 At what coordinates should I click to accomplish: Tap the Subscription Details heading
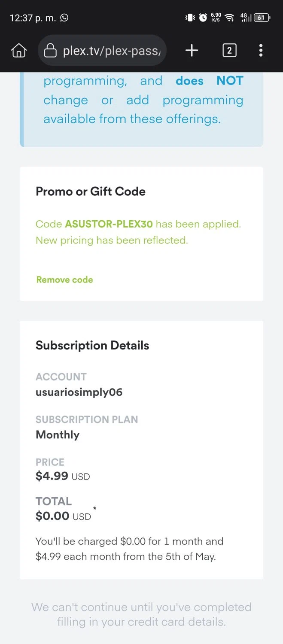point(92,345)
